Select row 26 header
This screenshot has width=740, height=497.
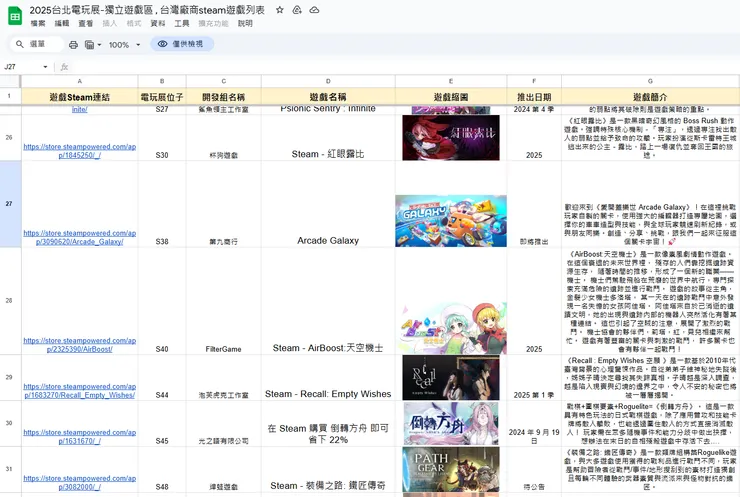[x=9, y=137]
